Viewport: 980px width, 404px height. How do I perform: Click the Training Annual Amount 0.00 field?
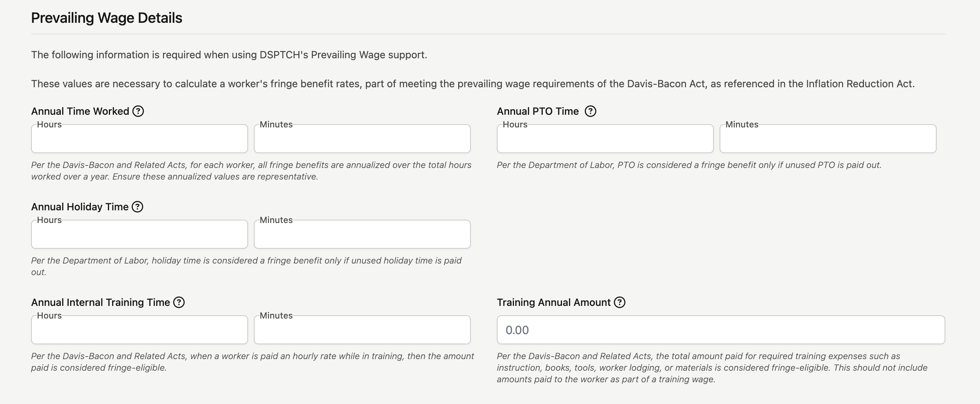coord(721,330)
